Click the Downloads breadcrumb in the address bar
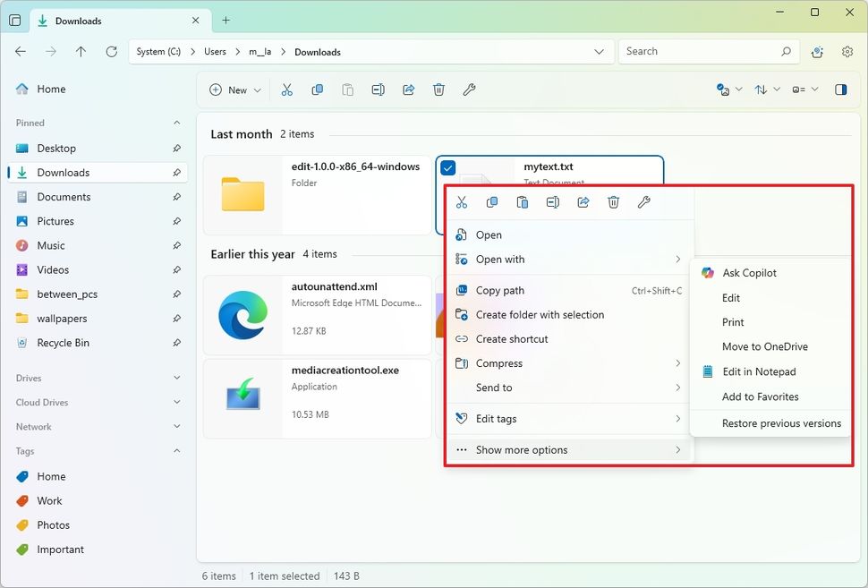Viewport: 868px width, 588px height. point(317,52)
